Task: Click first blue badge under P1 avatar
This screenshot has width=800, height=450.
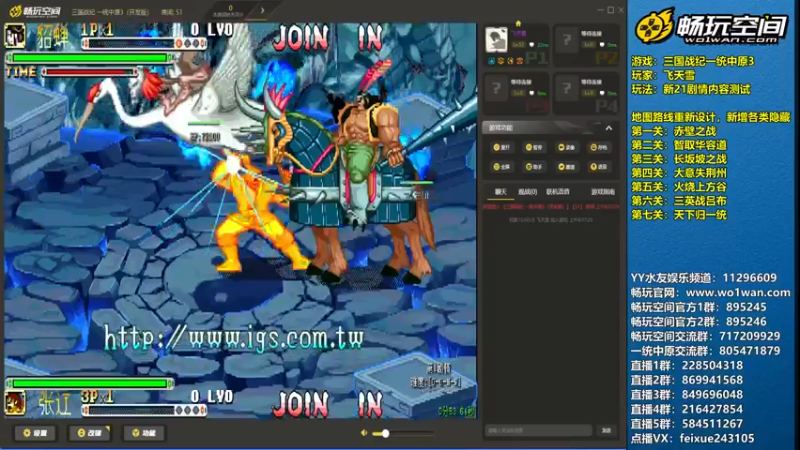Action: (491, 61)
